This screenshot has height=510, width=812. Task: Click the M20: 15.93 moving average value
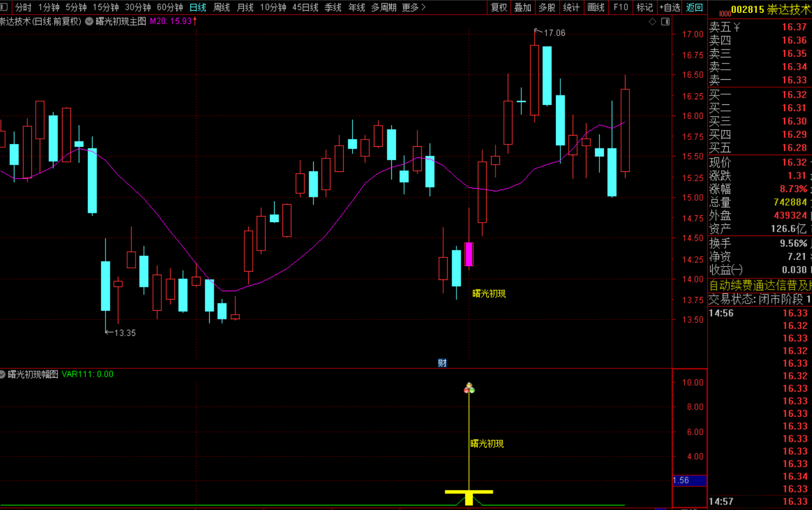[x=171, y=21]
